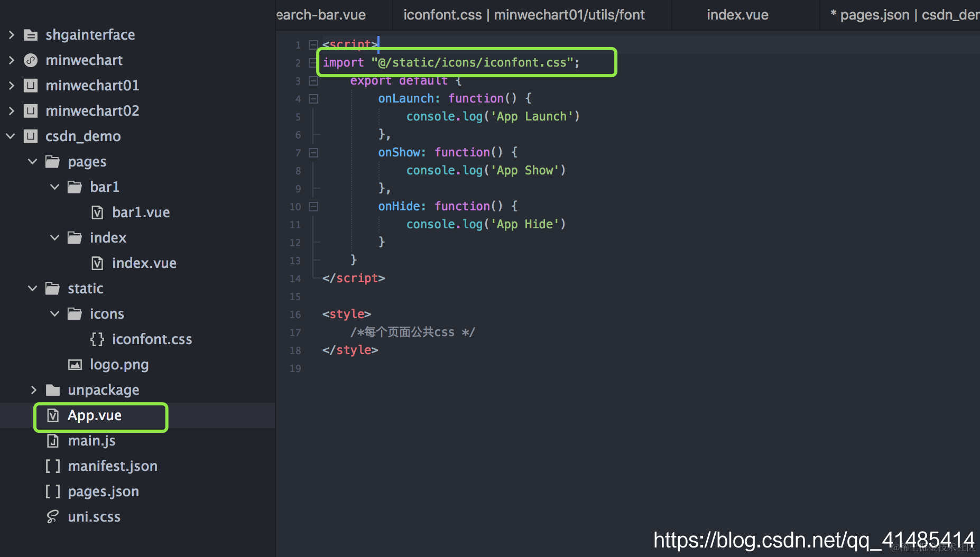Expand the minwechart02 project
The width and height of the screenshot is (980, 557).
pyautogui.click(x=11, y=111)
